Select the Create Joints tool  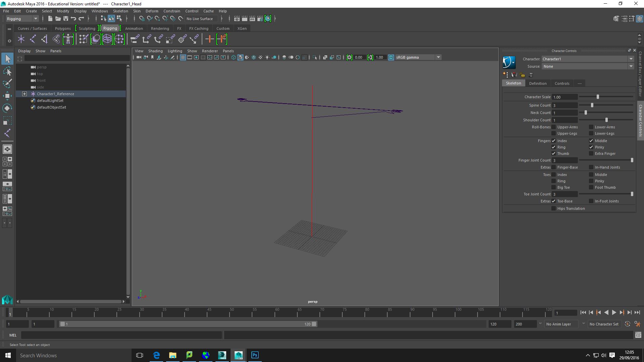click(x=21, y=39)
